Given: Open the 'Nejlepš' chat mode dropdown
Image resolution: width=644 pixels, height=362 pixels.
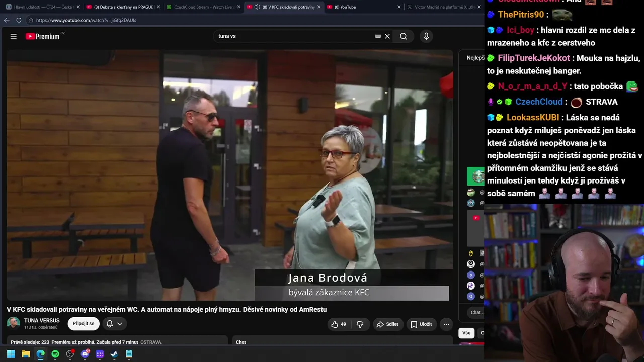Looking at the screenshot, I should (x=475, y=58).
